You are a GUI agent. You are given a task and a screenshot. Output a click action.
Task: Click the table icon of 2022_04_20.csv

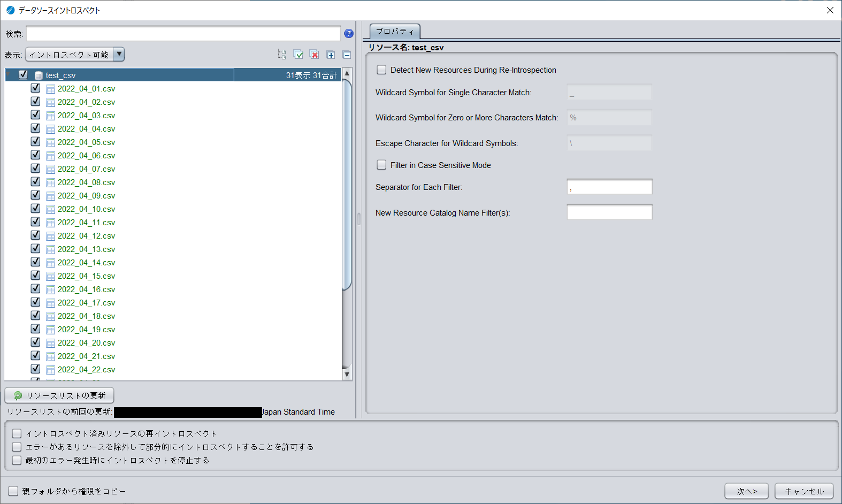click(51, 343)
